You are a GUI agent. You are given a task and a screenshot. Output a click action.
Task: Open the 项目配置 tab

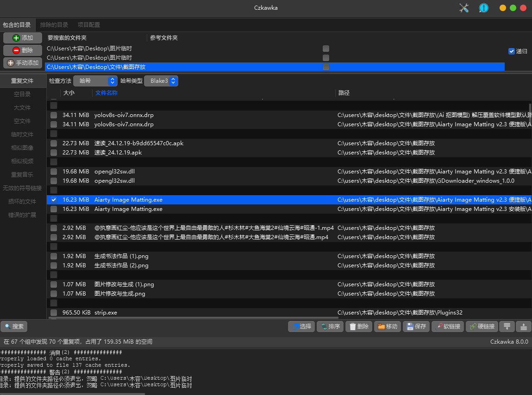pos(89,25)
